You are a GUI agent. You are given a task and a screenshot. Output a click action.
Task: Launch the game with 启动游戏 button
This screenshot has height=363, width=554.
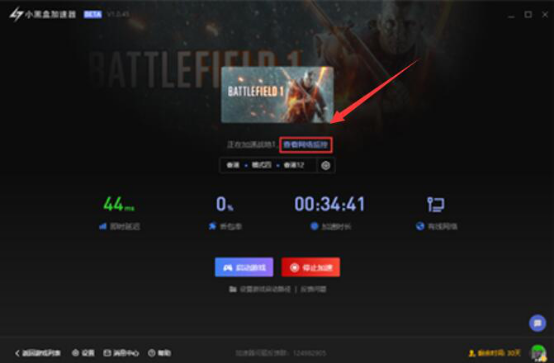244,267
